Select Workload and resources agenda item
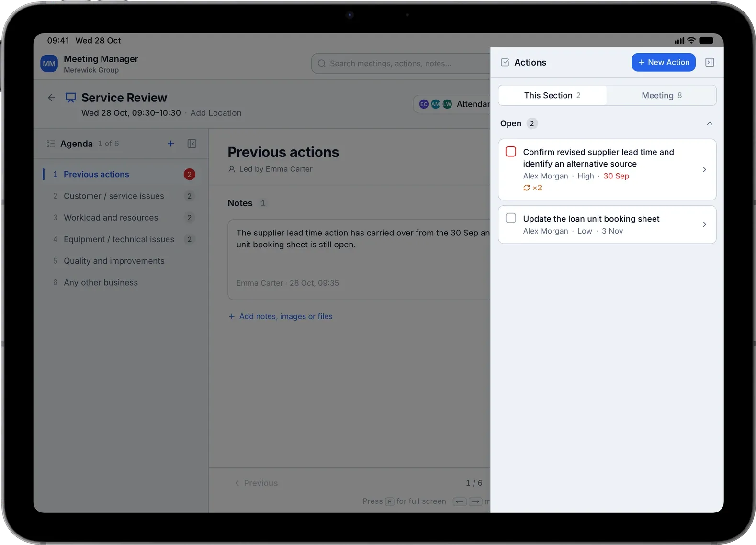Image resolution: width=756 pixels, height=545 pixels. pos(121,218)
